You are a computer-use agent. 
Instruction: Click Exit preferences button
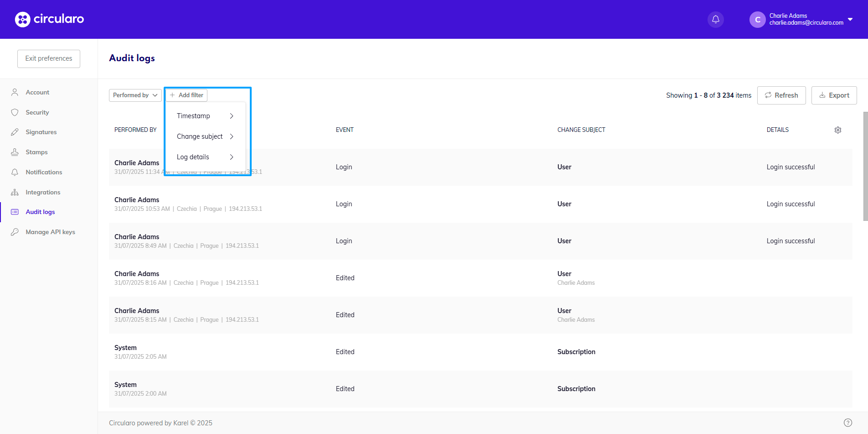[49, 58]
